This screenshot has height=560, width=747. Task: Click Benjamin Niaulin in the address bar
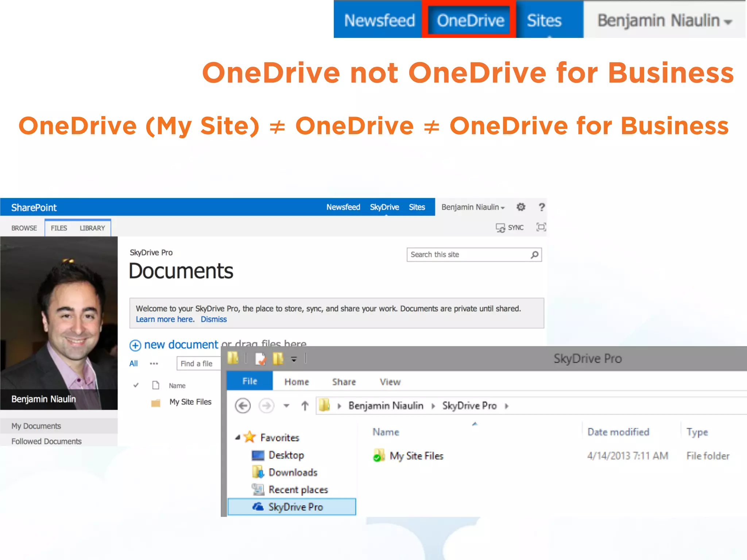[386, 406]
